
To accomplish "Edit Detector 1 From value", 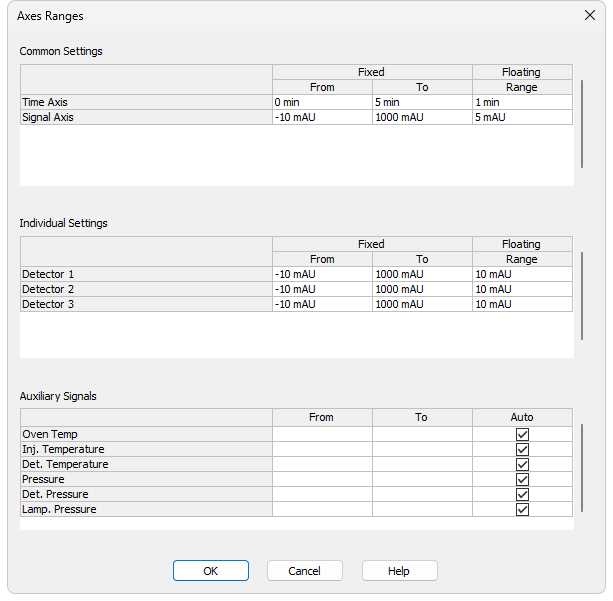I will pyautogui.click(x=322, y=274).
